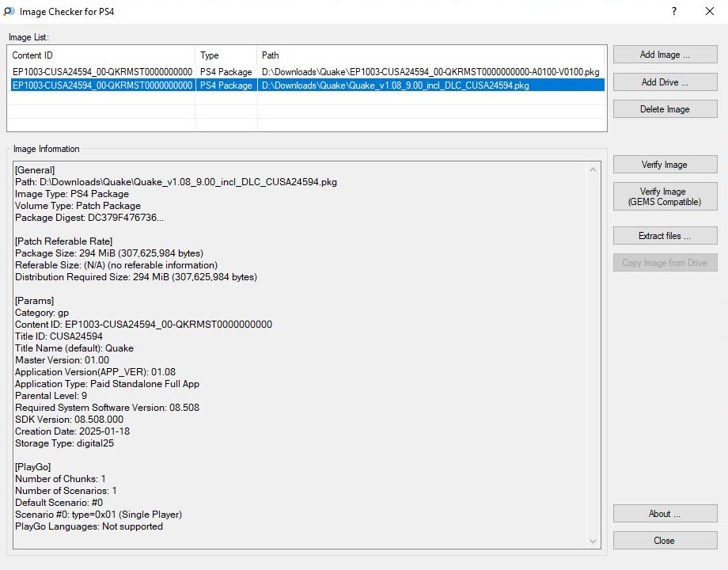728x570 pixels.
Task: Open Extract files dialog
Action: click(665, 236)
